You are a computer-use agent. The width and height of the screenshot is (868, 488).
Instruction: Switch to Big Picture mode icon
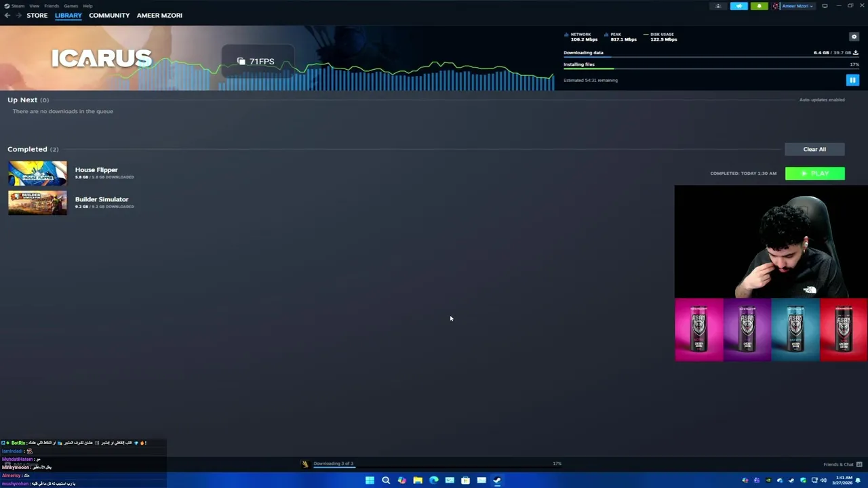click(x=825, y=6)
